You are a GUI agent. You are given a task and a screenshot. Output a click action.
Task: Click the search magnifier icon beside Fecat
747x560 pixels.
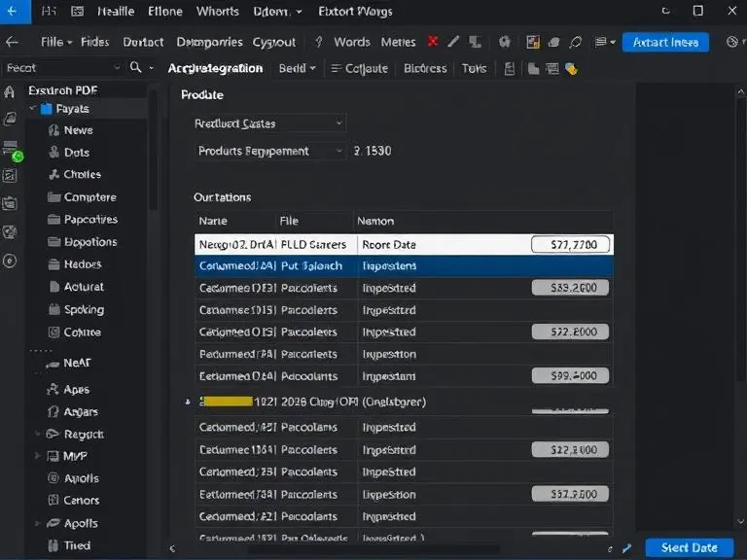[x=134, y=68]
